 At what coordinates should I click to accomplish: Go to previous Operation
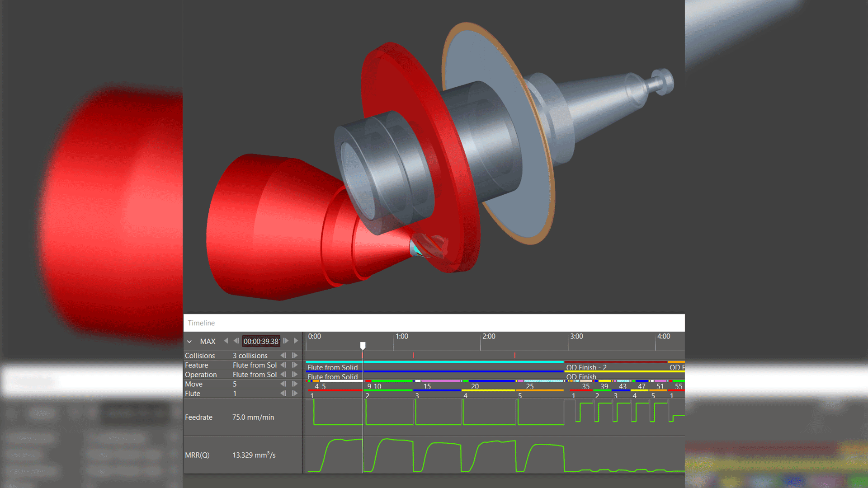coord(283,375)
